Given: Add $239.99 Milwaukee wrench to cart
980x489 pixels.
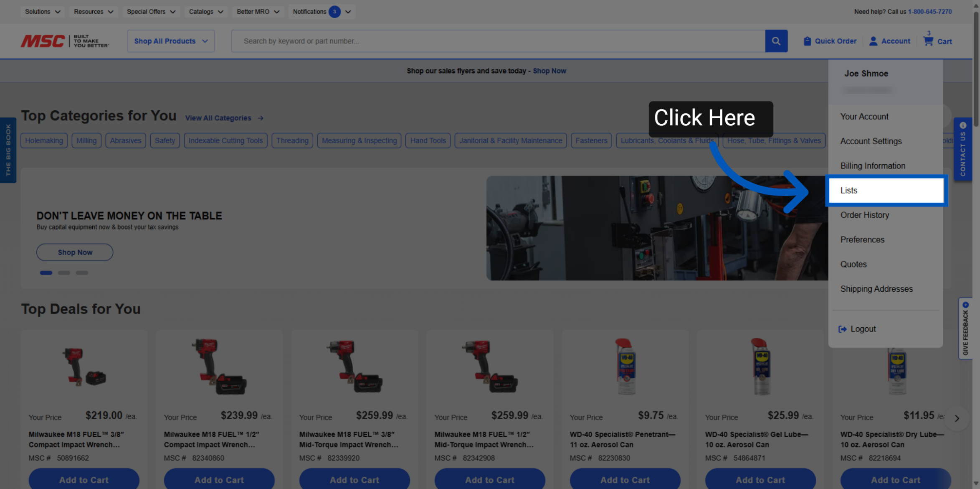Looking at the screenshot, I should click(219, 480).
